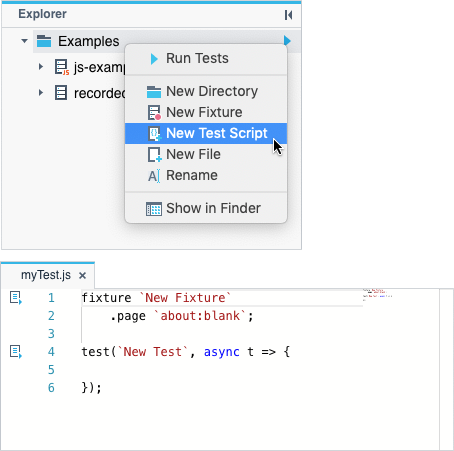Collapse the Explorer panel with the arrow icon

(x=288, y=15)
